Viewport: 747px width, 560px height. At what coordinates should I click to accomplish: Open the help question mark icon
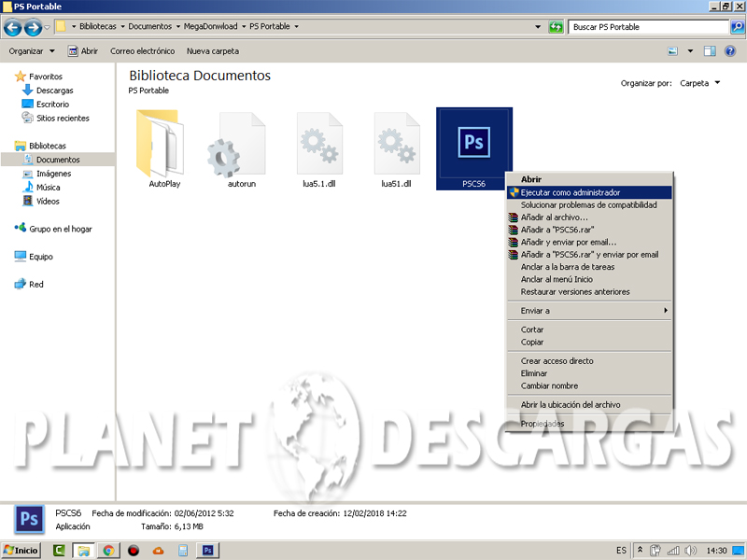coord(730,51)
